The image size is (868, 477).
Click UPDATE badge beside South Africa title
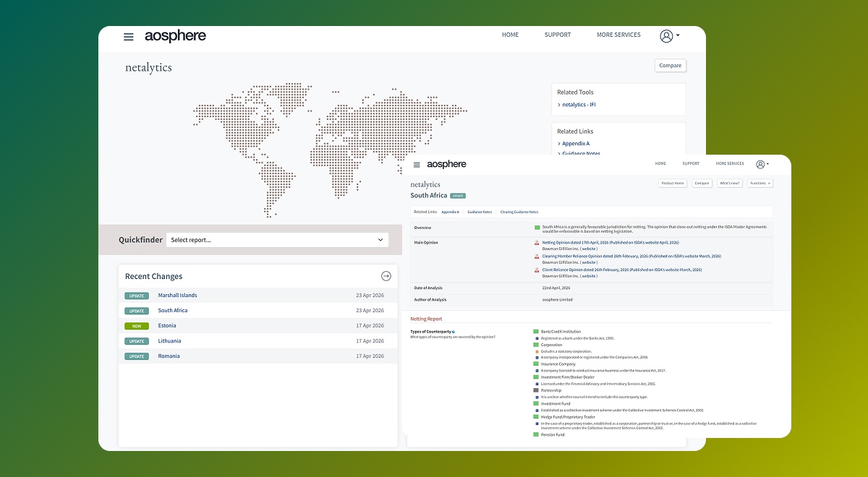pyautogui.click(x=458, y=196)
